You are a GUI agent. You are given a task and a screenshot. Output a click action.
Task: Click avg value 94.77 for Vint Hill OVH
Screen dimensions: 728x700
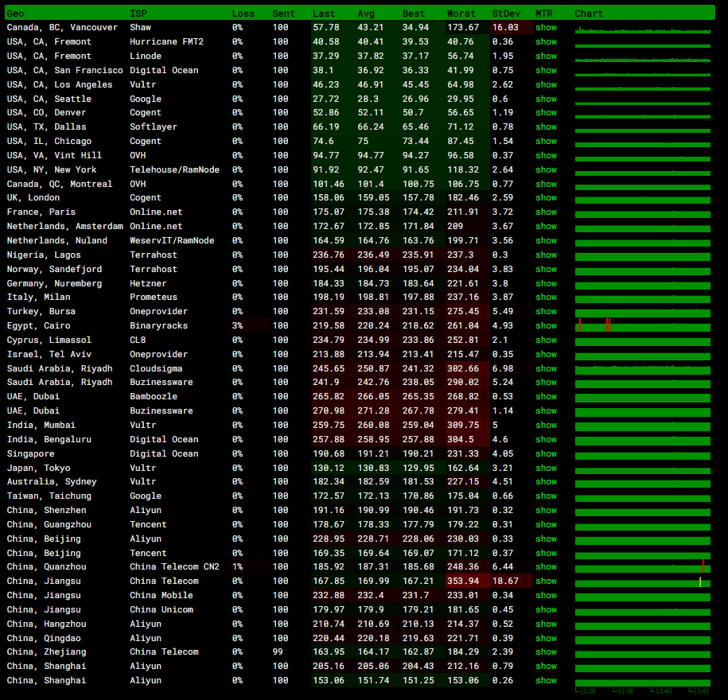coord(371,155)
